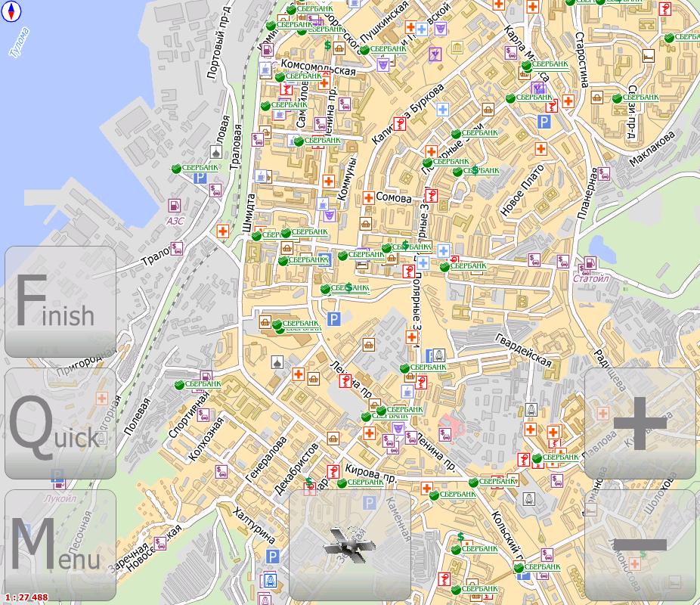The width and height of the screenshot is (700, 605).
Task: Select the Статойл gas station icon
Action: [589, 266]
